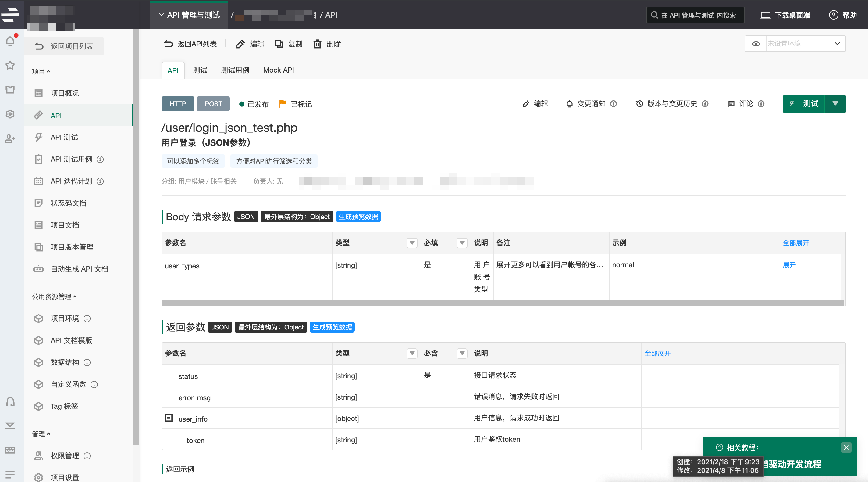Click the horizontal scrollbar under Body 请求参数 table
The height and width of the screenshot is (482, 868).
click(503, 303)
